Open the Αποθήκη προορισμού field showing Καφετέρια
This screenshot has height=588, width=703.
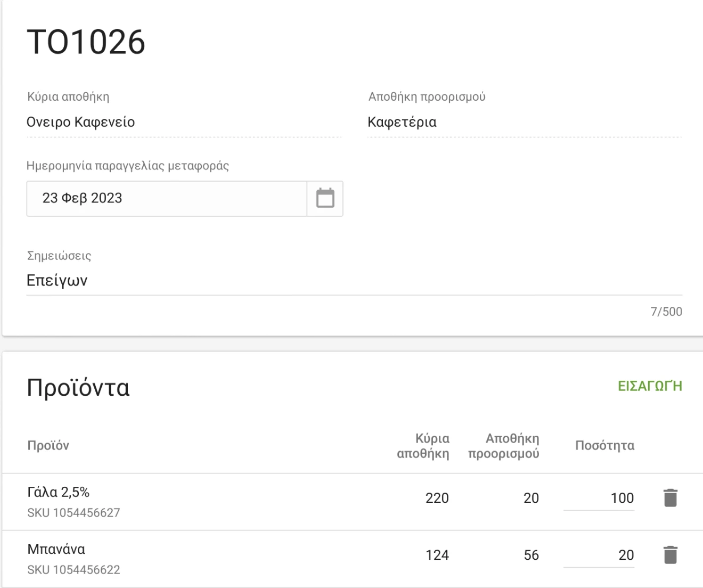[524, 123]
